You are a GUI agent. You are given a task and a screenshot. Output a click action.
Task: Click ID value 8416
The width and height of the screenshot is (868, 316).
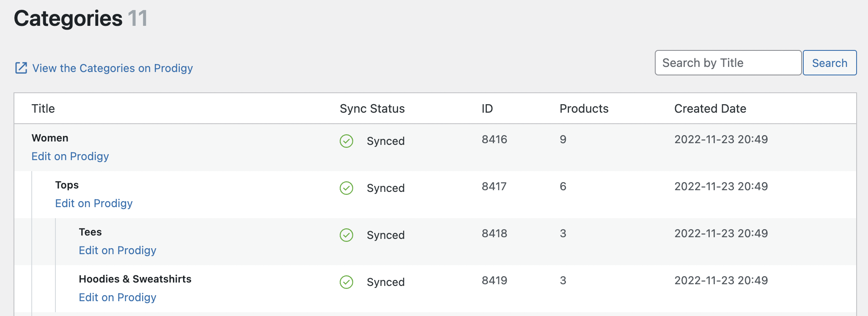click(x=494, y=139)
